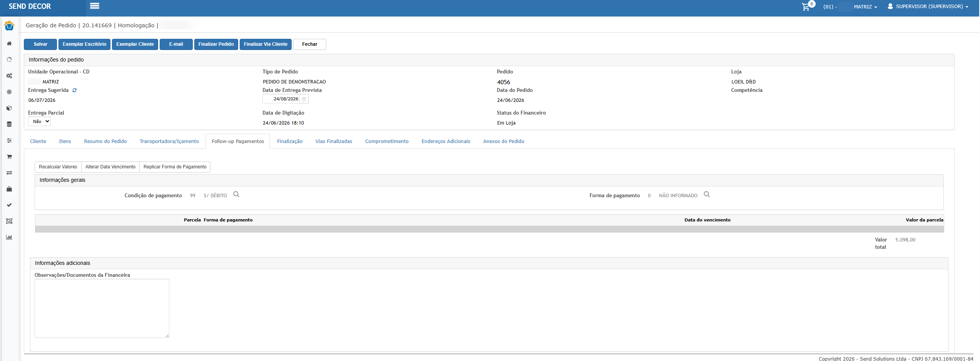Click the supervisor user icon in the header
The width and height of the screenshot is (980, 361).
890,6
